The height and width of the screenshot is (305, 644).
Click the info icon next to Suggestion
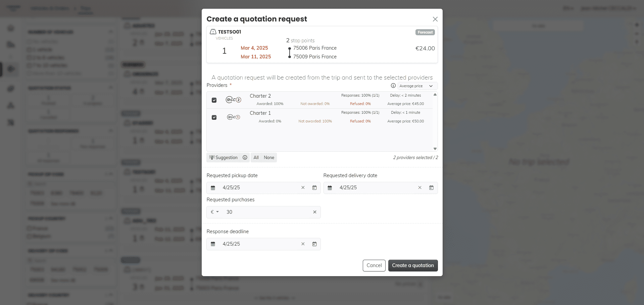(x=245, y=157)
